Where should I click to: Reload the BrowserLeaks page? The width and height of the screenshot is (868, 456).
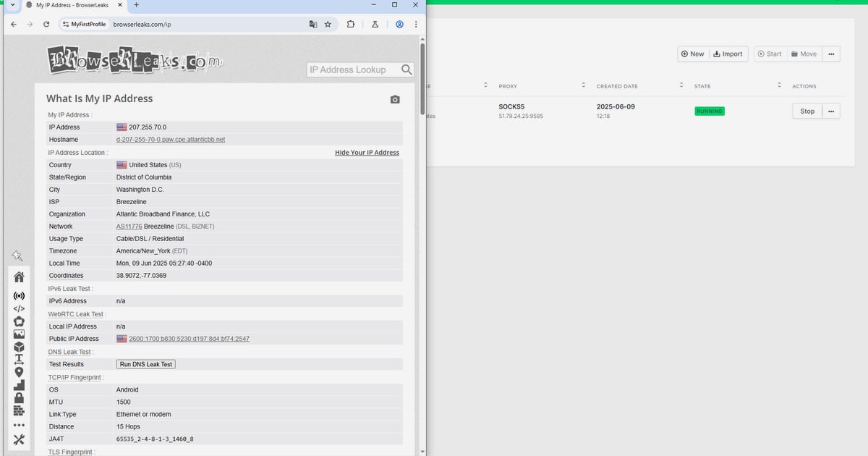coord(46,24)
